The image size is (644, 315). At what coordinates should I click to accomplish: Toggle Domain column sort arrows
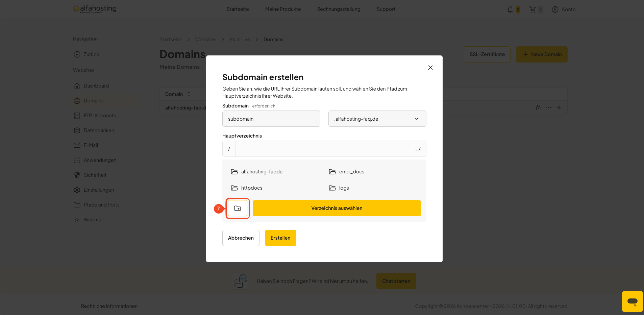click(x=189, y=94)
